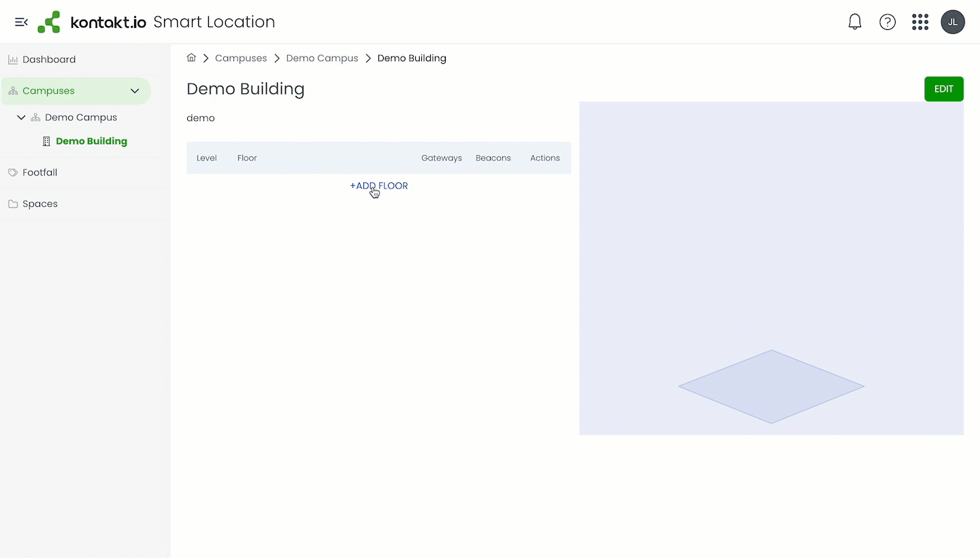This screenshot has width=980, height=558.
Task: Open the help question mark icon
Action: (887, 22)
